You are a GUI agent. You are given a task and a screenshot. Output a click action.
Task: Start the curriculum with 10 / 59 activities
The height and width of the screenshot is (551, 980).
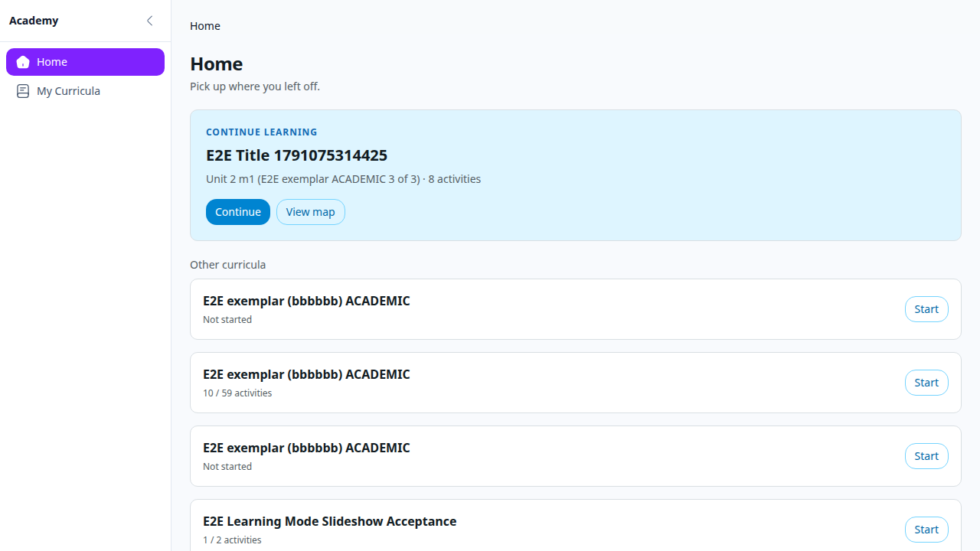pyautogui.click(x=926, y=383)
